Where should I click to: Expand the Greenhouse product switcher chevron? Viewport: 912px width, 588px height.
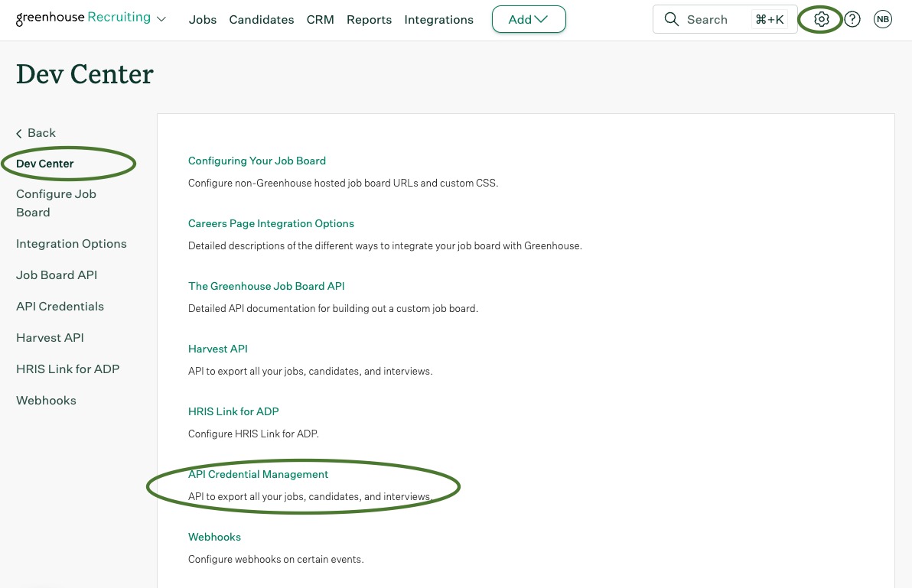[x=161, y=19]
